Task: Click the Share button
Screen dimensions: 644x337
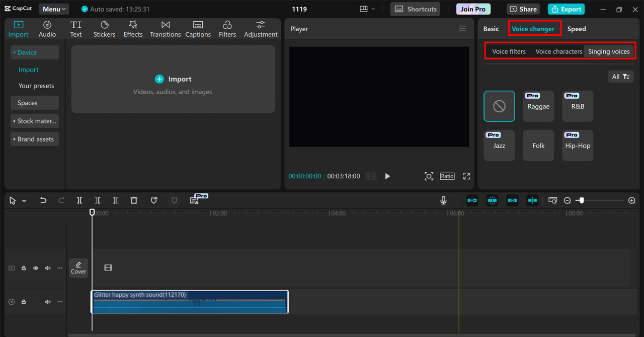Action: point(523,9)
